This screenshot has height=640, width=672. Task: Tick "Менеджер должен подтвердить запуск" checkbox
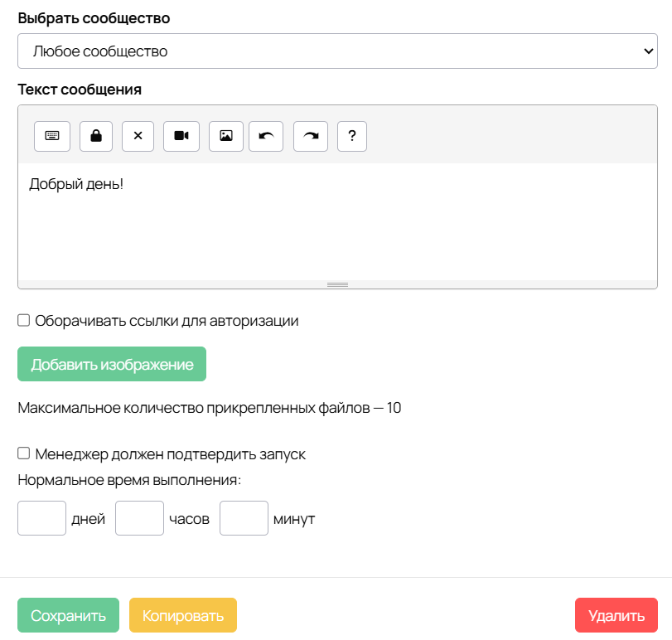click(x=24, y=453)
